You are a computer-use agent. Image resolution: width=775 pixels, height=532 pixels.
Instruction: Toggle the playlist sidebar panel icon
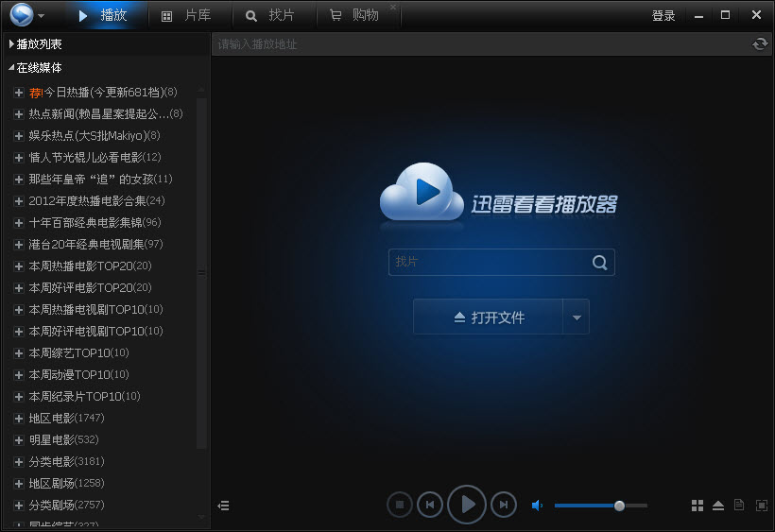[x=223, y=506]
